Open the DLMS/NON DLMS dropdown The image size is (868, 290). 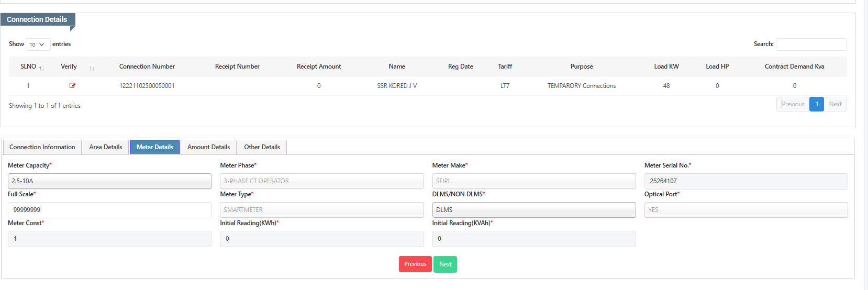533,210
